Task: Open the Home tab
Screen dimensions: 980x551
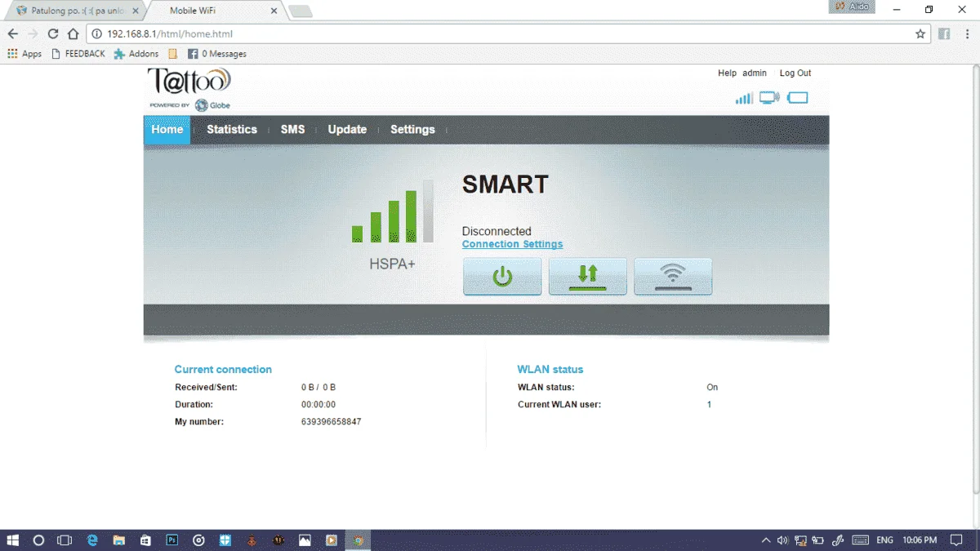Action: pyautogui.click(x=167, y=130)
